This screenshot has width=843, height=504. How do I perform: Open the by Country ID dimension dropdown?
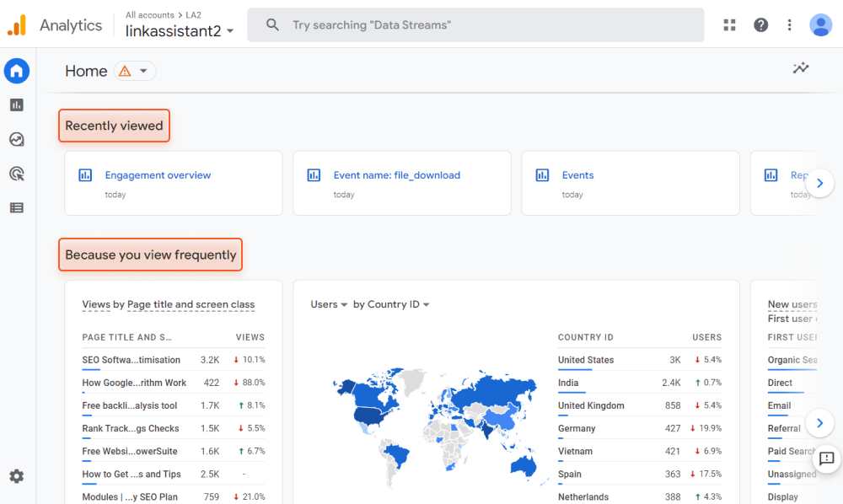(391, 304)
